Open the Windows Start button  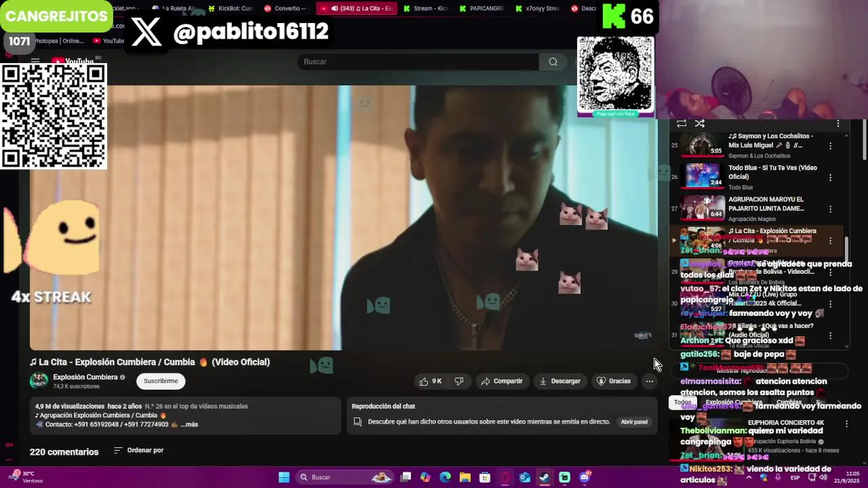point(284,477)
